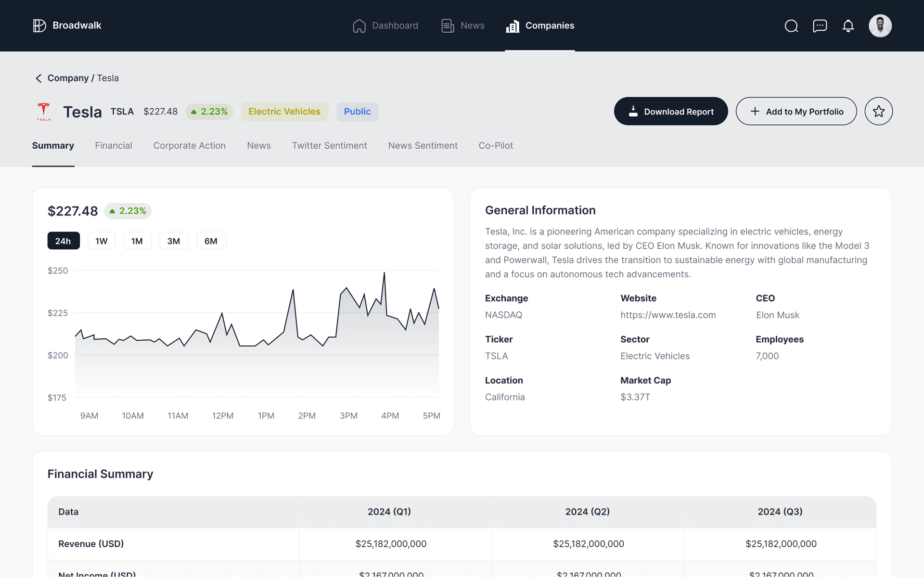Viewport: 924px width, 577px height.
Task: Open the https://www.tesla.com website link
Action: tap(667, 315)
